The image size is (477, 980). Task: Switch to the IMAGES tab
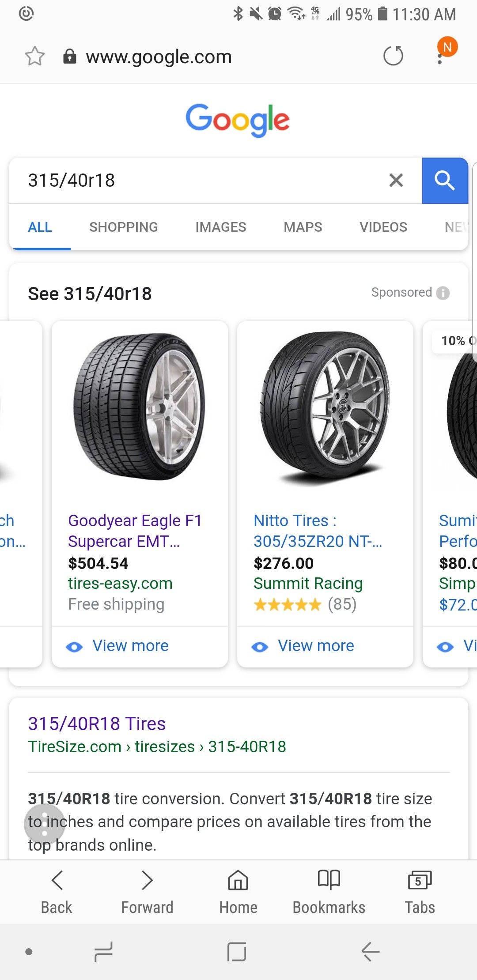pyautogui.click(x=221, y=227)
